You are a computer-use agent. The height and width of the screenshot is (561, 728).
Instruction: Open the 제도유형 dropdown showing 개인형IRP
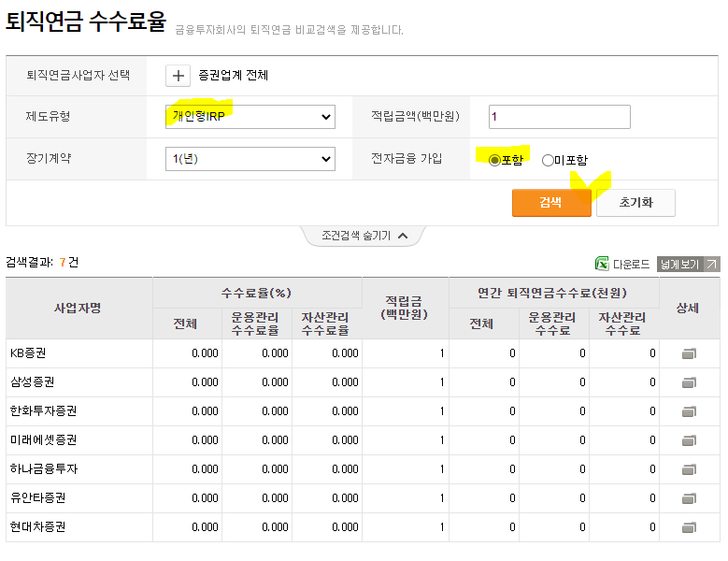coord(250,117)
